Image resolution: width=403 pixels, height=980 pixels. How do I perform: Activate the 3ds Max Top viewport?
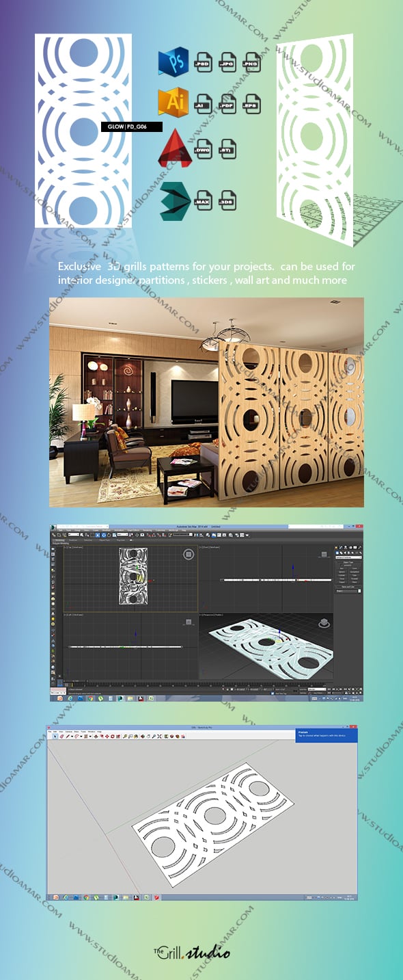tap(130, 578)
